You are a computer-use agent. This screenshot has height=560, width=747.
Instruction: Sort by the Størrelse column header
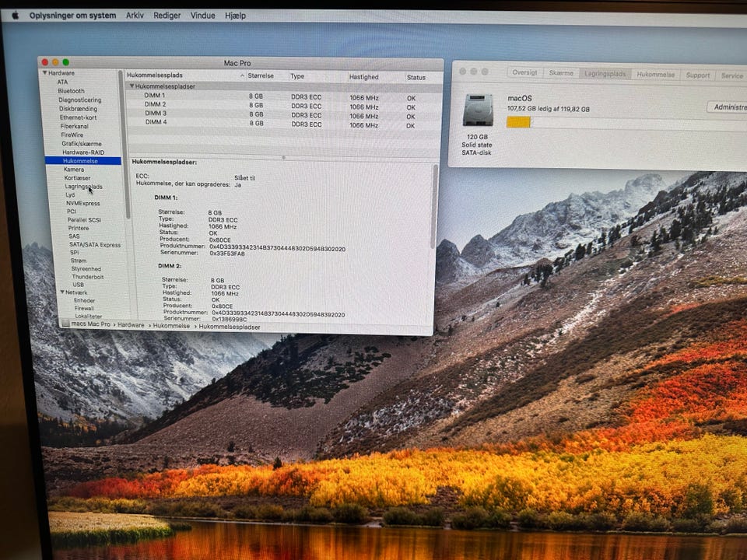pos(261,75)
